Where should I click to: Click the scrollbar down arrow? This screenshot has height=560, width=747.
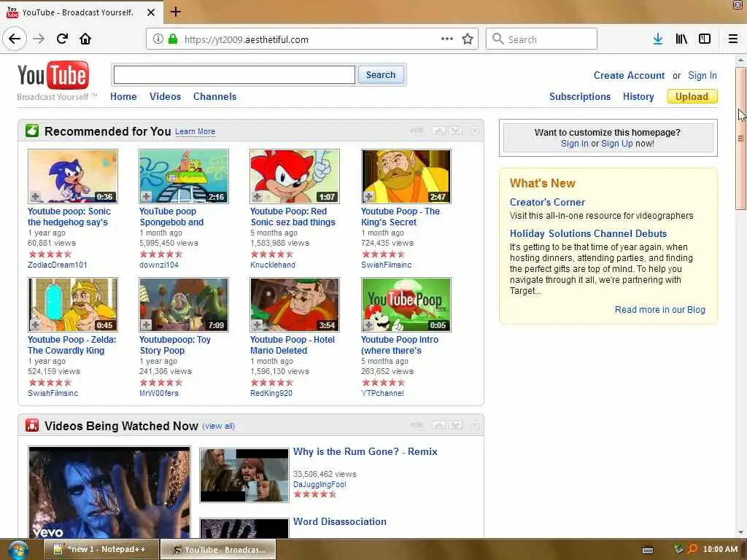click(x=740, y=532)
